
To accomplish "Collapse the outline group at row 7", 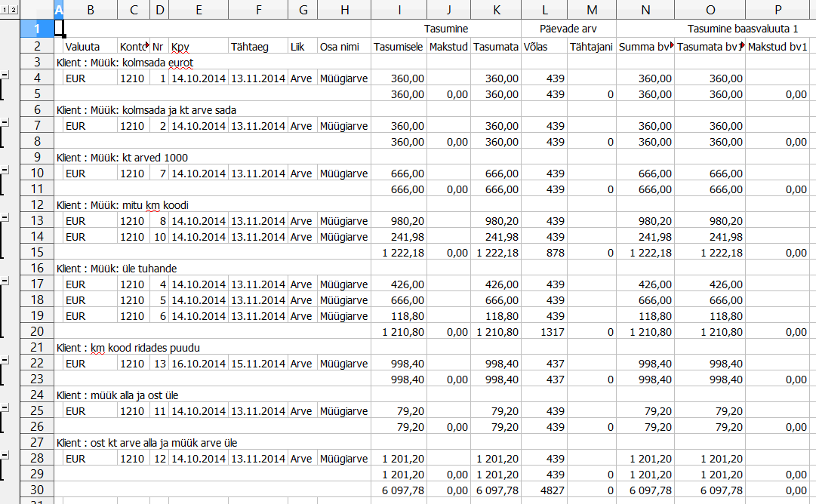I will [x=5, y=122].
